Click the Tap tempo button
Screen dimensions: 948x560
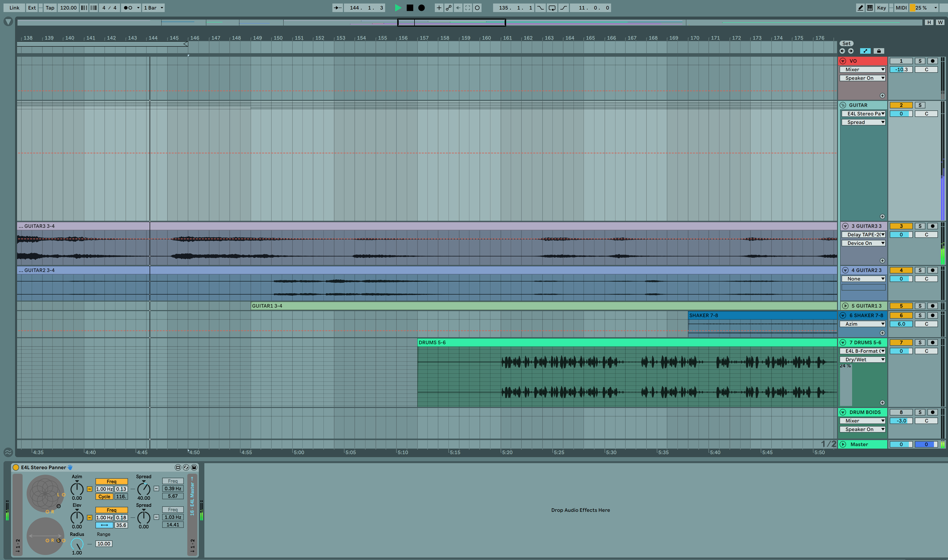[50, 7]
